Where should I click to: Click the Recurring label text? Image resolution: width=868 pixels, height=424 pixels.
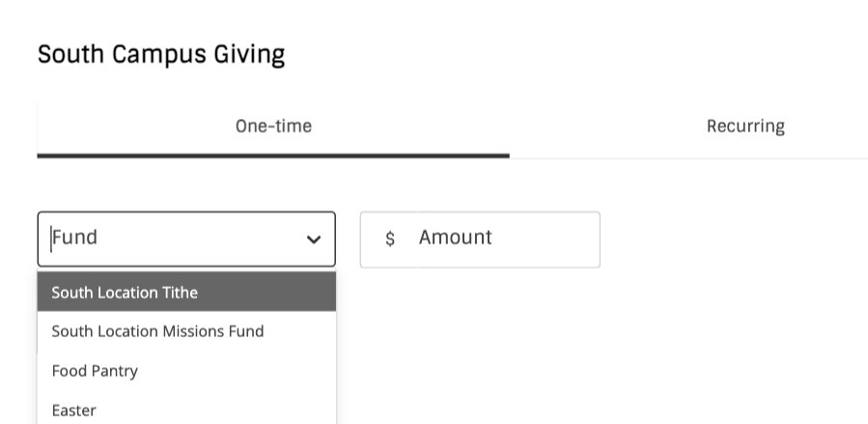[744, 127]
